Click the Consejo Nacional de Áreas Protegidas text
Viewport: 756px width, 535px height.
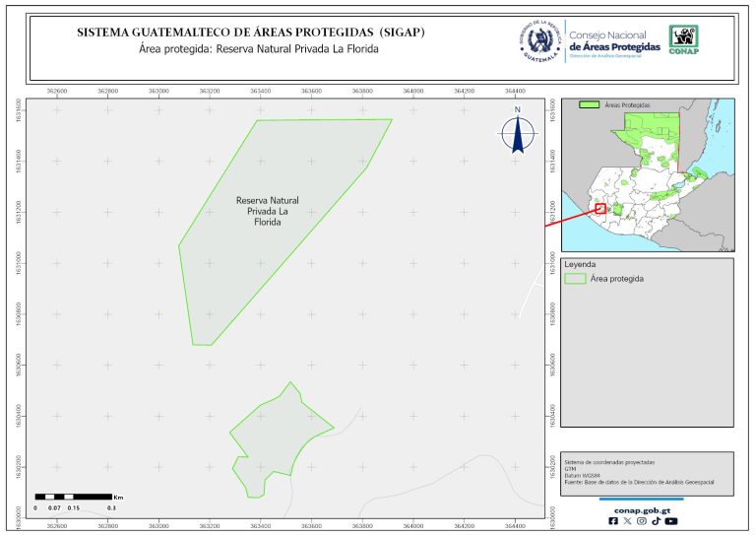pos(614,41)
